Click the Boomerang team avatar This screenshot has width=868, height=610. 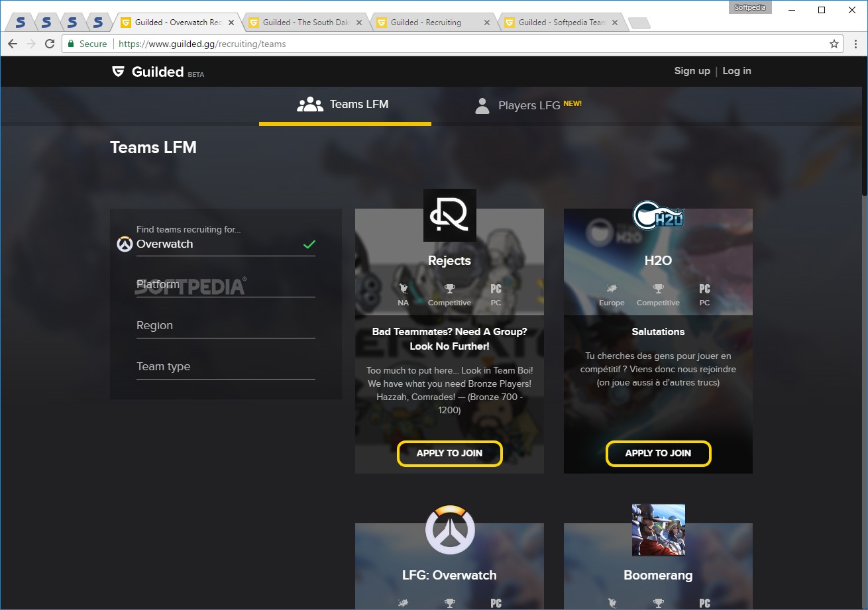click(659, 530)
